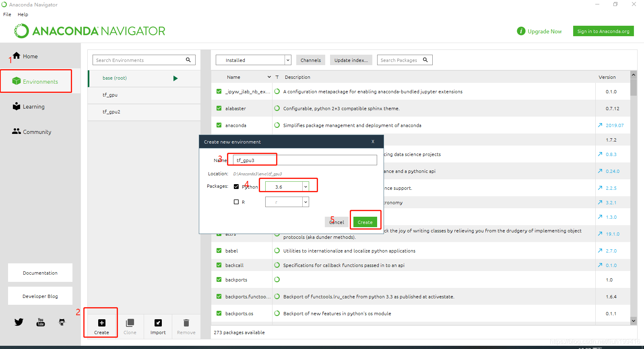Click the status circle for babel package
This screenshot has height=349, width=644.
click(x=277, y=250)
